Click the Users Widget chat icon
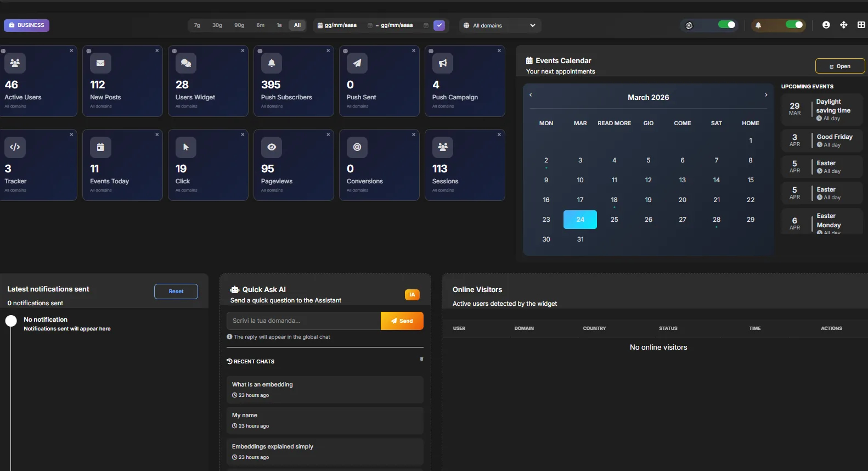 [x=186, y=63]
